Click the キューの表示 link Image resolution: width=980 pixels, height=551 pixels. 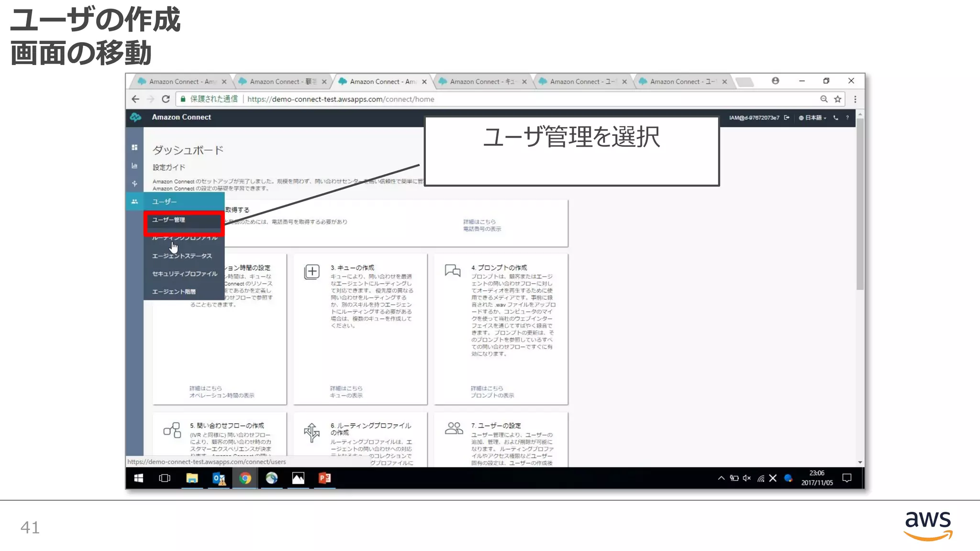pos(346,396)
